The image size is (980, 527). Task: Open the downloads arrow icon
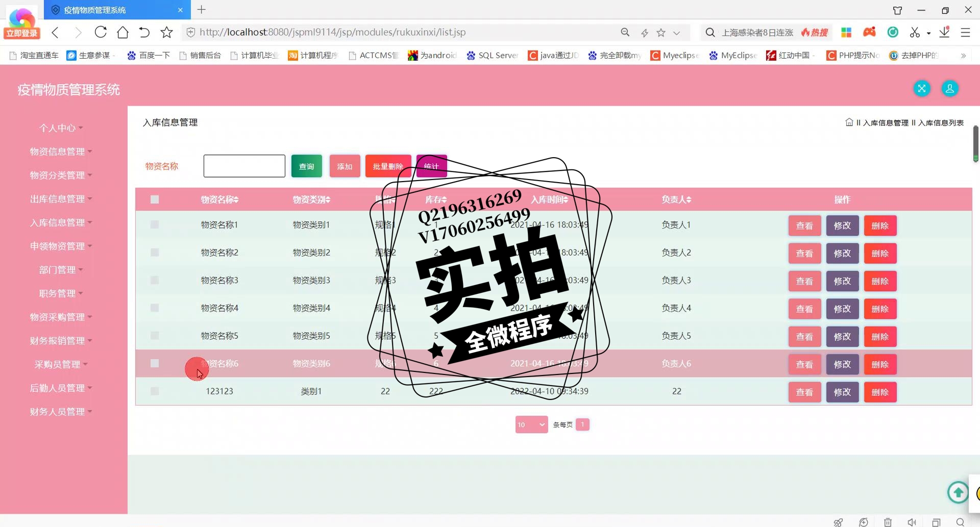[x=944, y=32]
